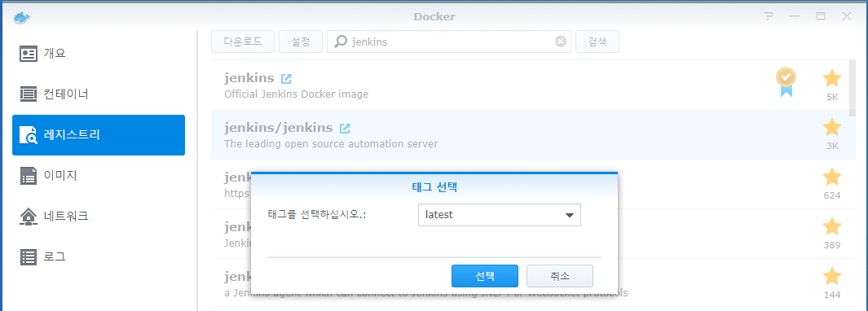Open the external link icon beside jenkins
This screenshot has width=868, height=311.
coord(286,79)
